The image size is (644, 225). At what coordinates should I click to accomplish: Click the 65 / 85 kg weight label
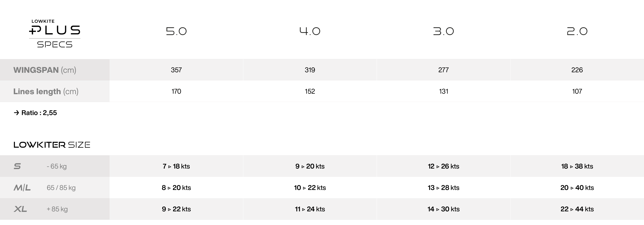[61, 188]
